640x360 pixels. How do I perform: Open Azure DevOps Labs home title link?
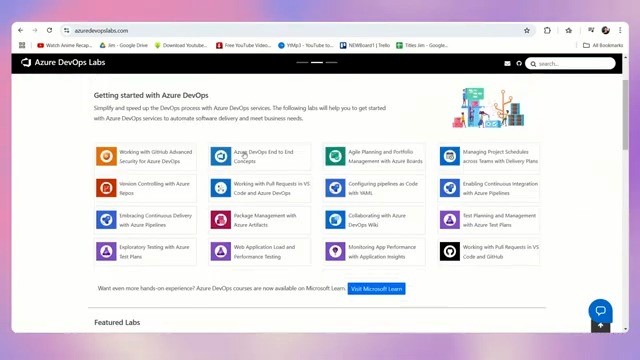tap(70, 62)
